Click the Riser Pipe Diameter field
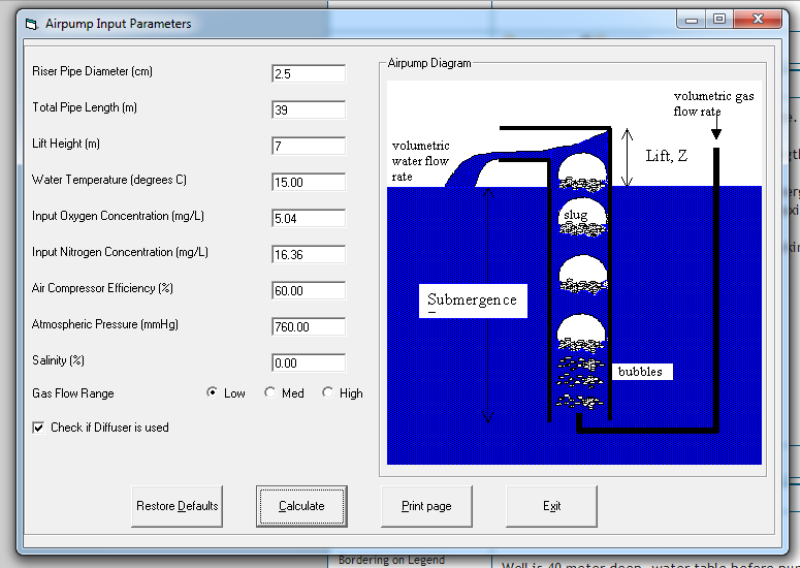The image size is (800, 568). [308, 74]
